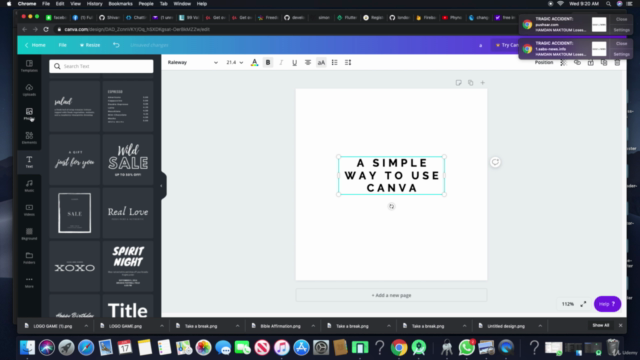Select the Wild SALE text template

pyautogui.click(x=128, y=160)
